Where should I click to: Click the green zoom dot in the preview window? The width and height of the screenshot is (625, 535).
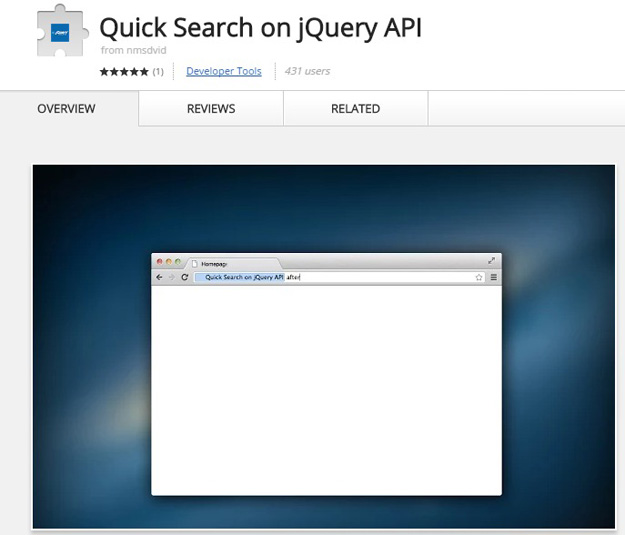tap(178, 262)
